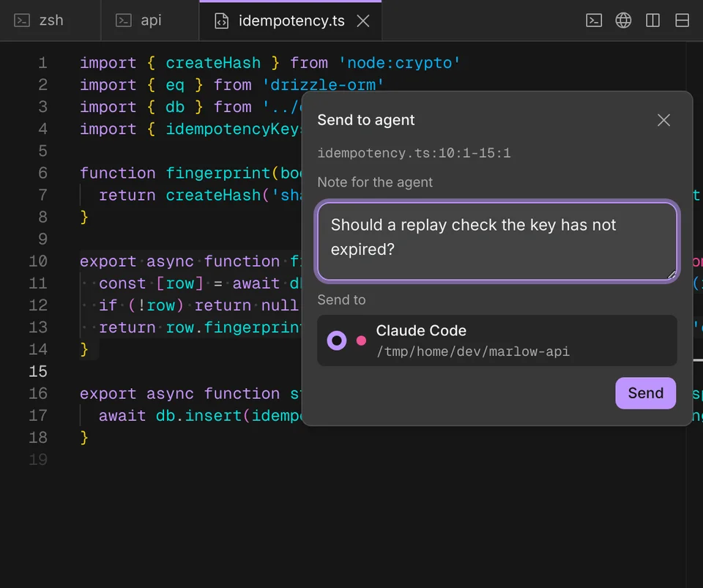
Task: Click line number 1 in the gutter
Action: click(42, 63)
